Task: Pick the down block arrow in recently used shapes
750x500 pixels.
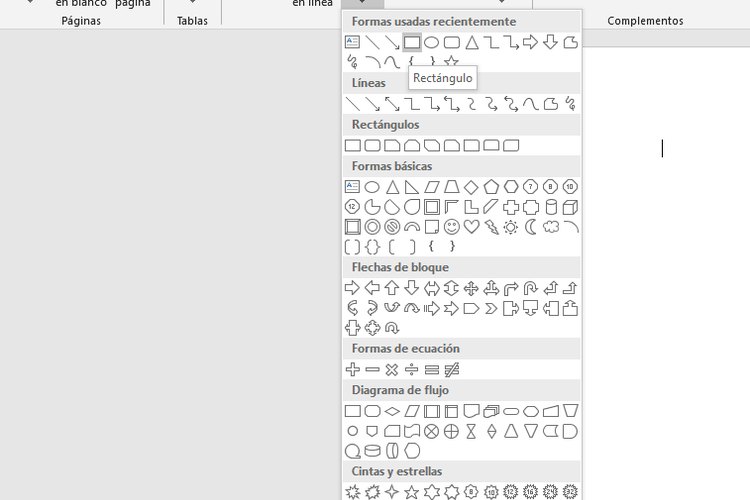Action: (x=551, y=42)
